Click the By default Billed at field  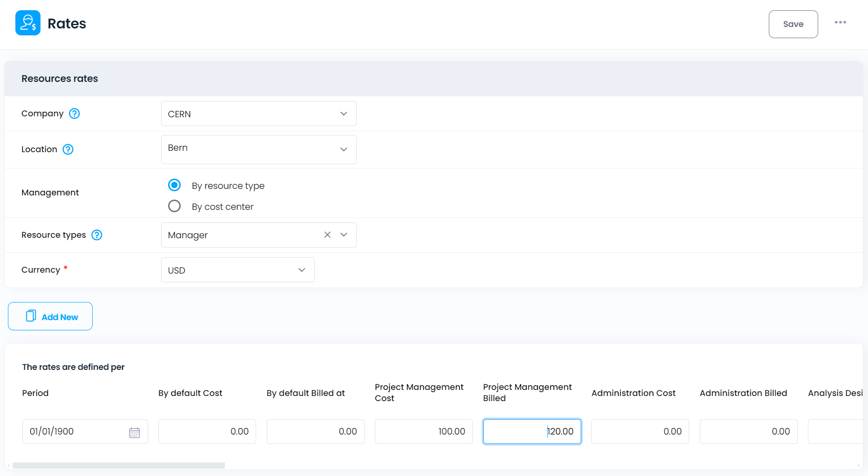click(x=315, y=432)
